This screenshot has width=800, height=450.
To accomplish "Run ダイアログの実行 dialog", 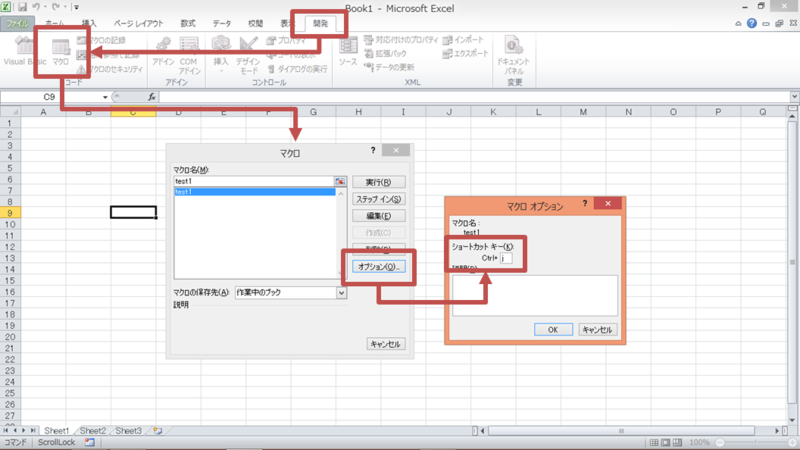I will pos(297,69).
